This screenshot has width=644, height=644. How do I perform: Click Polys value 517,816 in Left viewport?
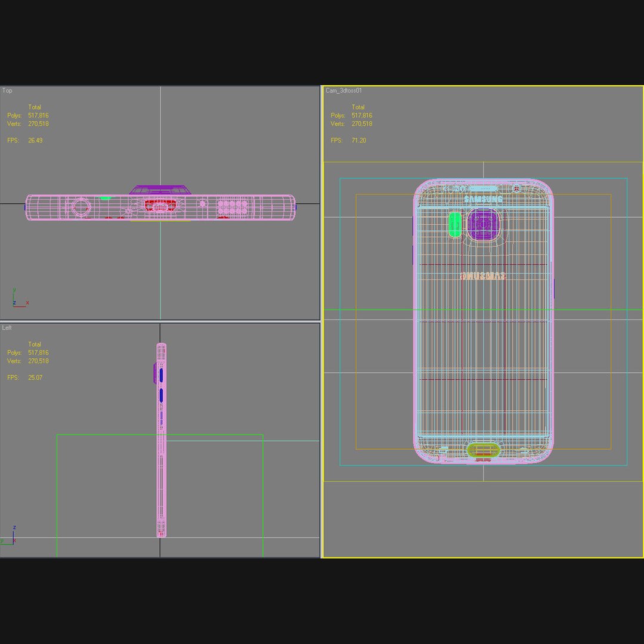(38, 353)
